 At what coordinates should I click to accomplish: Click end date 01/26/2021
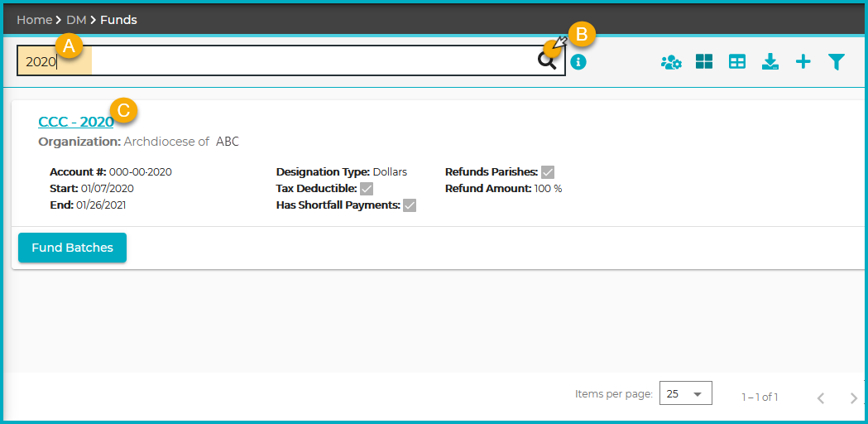click(99, 205)
